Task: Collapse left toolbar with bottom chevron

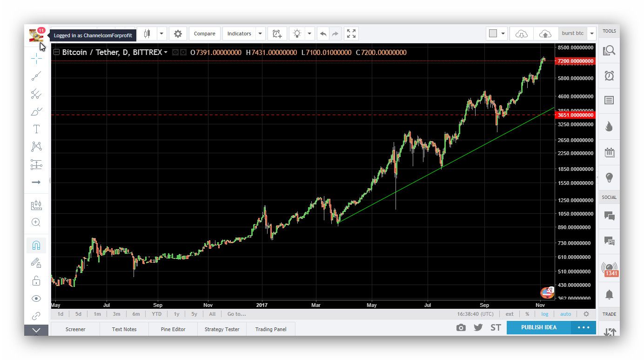Action: coord(36,330)
